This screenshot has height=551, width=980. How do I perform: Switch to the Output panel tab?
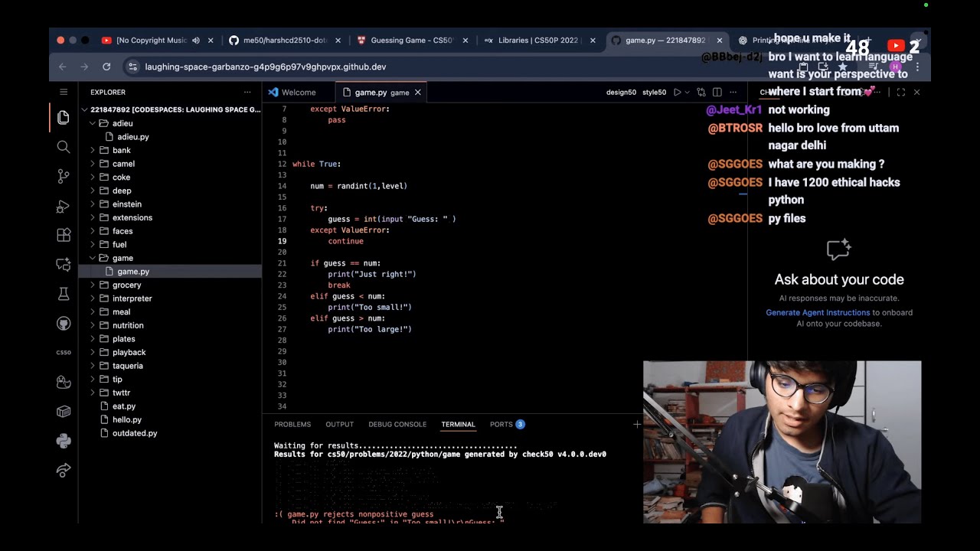coord(339,424)
